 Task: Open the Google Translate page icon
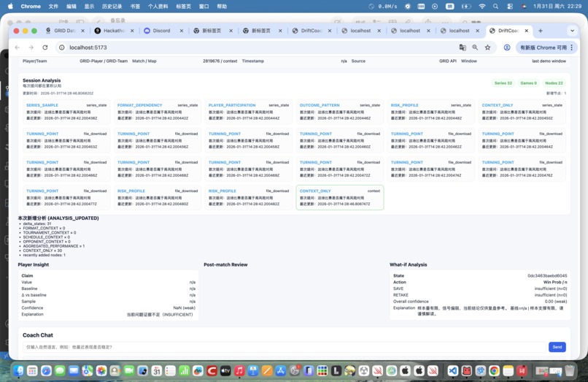pos(463,47)
